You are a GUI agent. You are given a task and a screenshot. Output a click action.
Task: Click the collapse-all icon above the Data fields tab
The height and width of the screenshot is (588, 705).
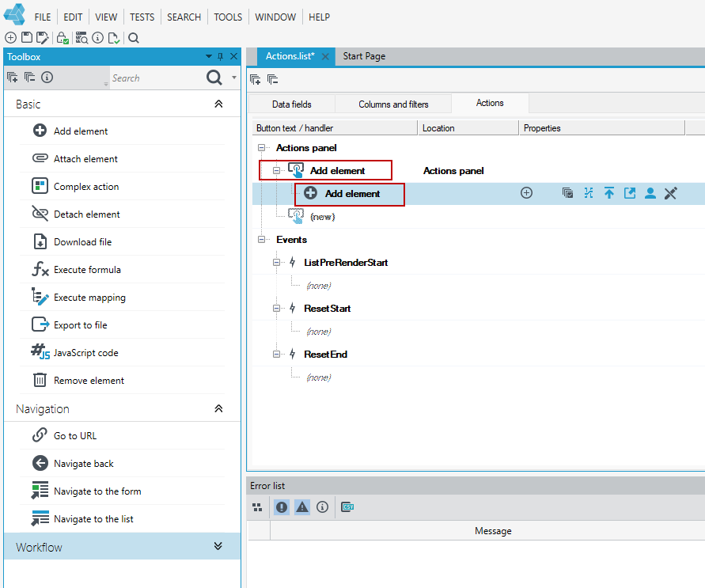pos(272,80)
